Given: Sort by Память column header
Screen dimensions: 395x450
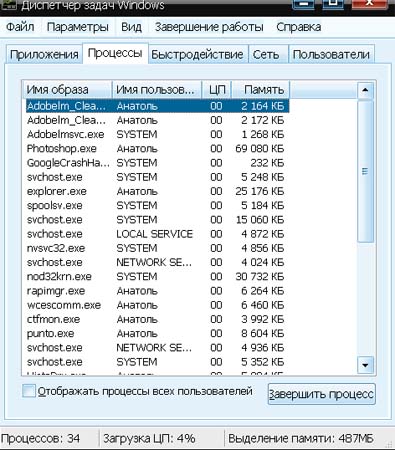Looking at the screenshot, I should (260, 89).
